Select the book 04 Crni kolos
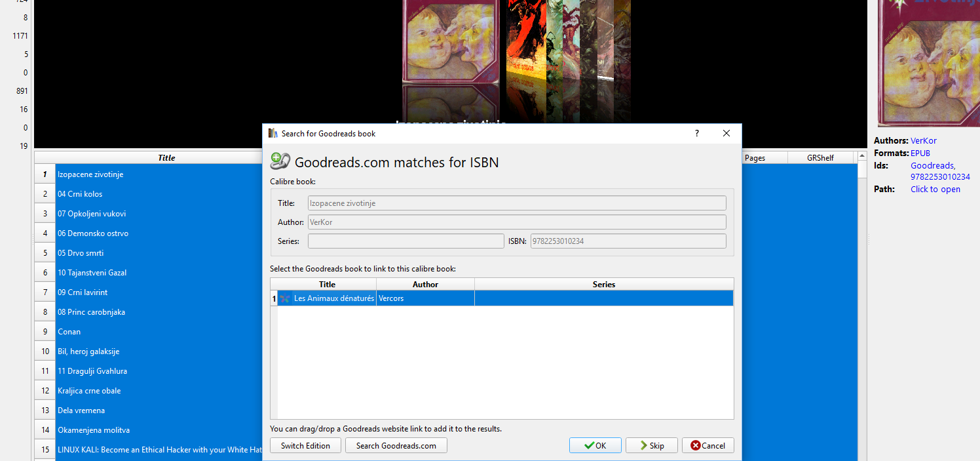The height and width of the screenshot is (461, 980). coord(80,194)
